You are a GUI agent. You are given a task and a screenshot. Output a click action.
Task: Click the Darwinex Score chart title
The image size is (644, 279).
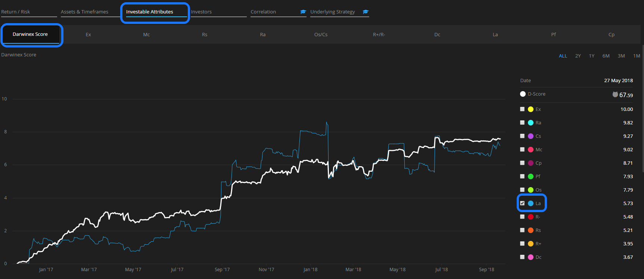tap(19, 55)
